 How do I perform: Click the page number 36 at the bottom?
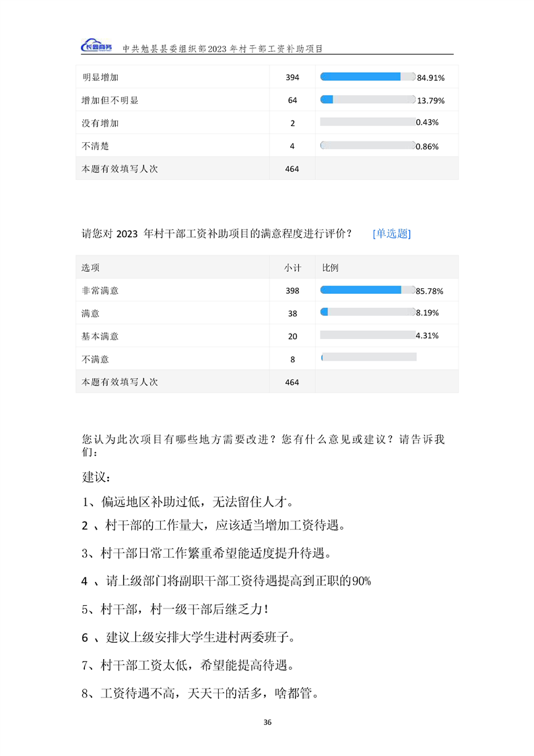267,722
